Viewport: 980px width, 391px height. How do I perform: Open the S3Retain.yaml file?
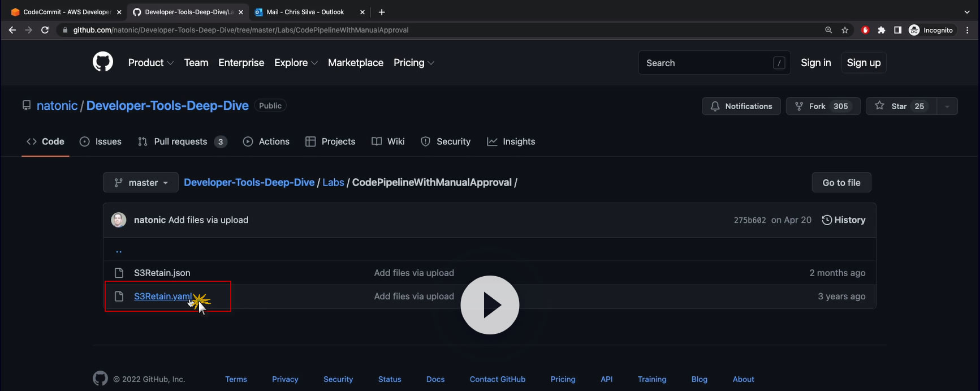162,297
